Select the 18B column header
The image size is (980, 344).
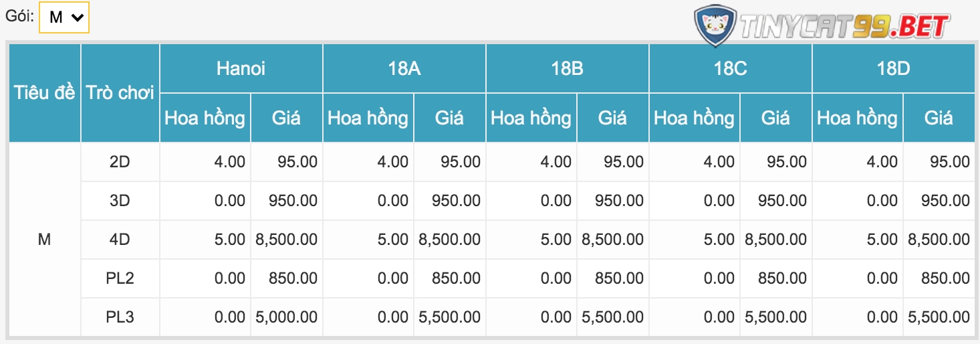click(x=567, y=68)
